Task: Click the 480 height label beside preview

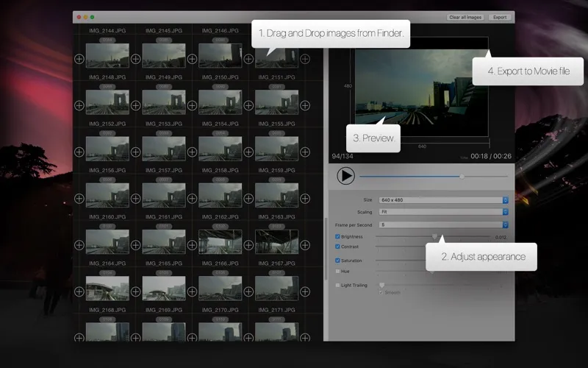Action: pos(348,86)
